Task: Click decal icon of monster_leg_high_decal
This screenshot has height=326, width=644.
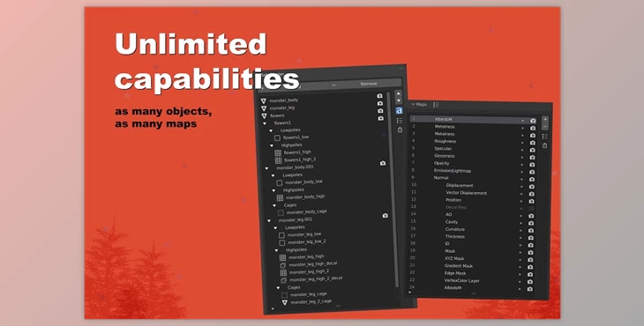Action: coord(283,265)
